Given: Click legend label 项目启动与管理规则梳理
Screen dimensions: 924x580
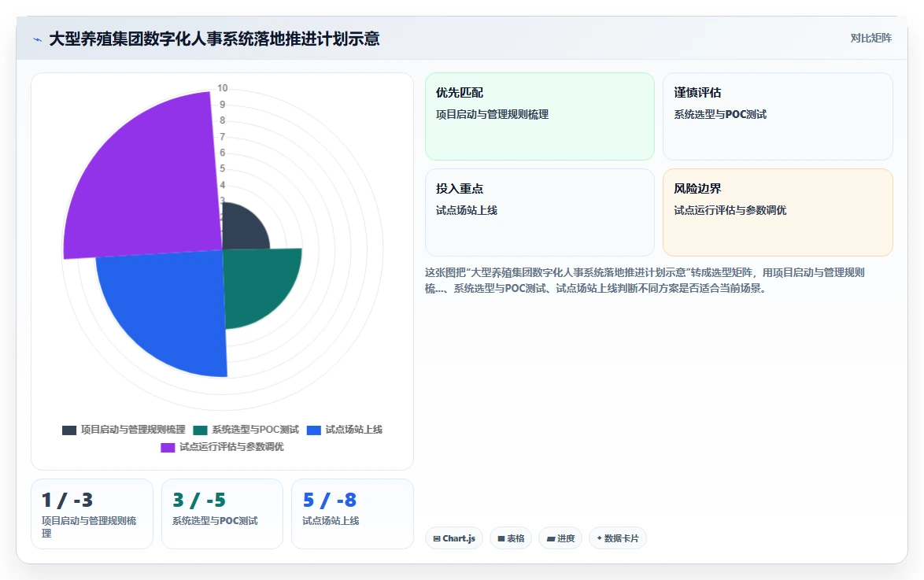Looking at the screenshot, I should [133, 430].
